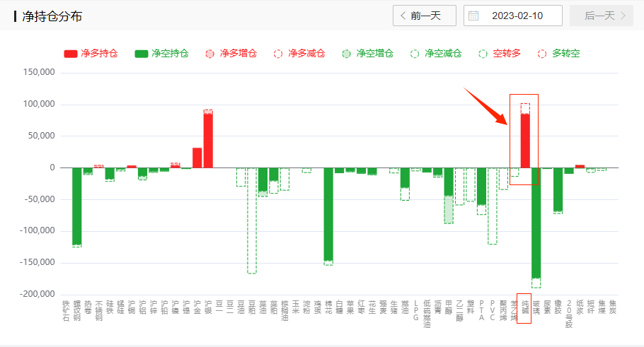The width and height of the screenshot is (644, 347).
Task: Select the green 螺纹钢 bar
Action: 76,205
